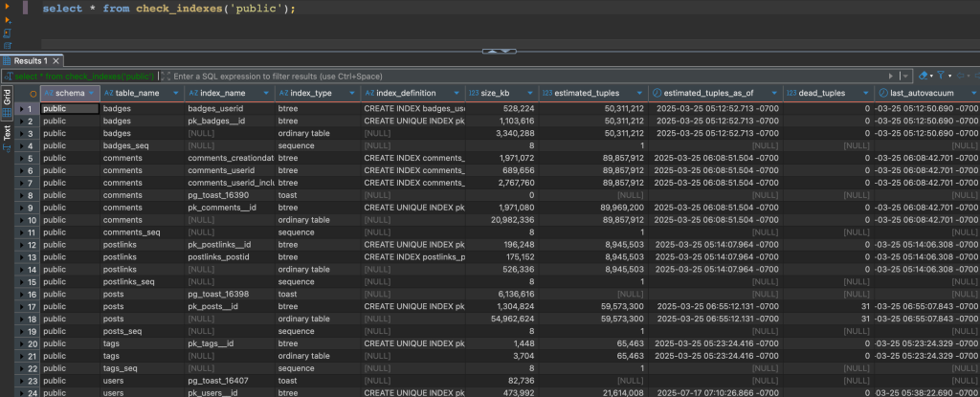
Task: Expand row 17 with its arrow
Action: click(22, 306)
